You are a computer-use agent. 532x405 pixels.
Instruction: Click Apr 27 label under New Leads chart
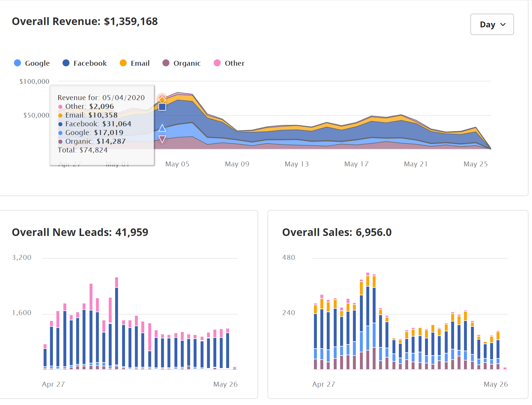53,384
